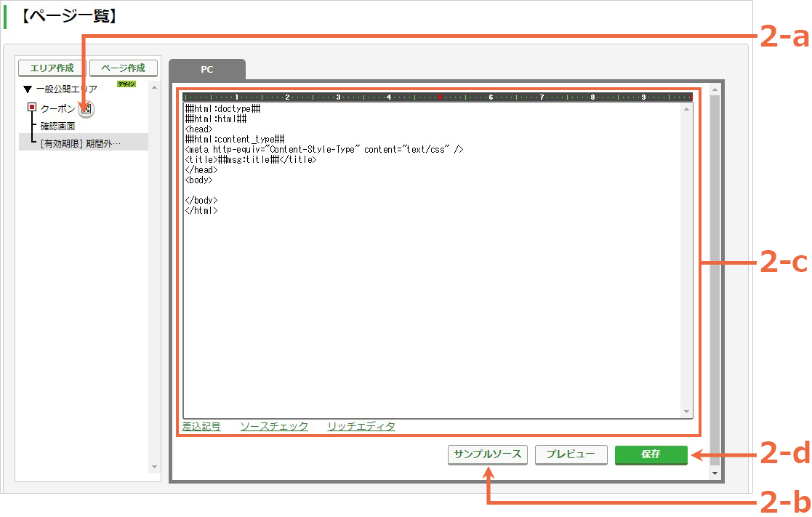Select the 確認画面 page in tree
The width and height of the screenshot is (812, 517).
point(58,127)
